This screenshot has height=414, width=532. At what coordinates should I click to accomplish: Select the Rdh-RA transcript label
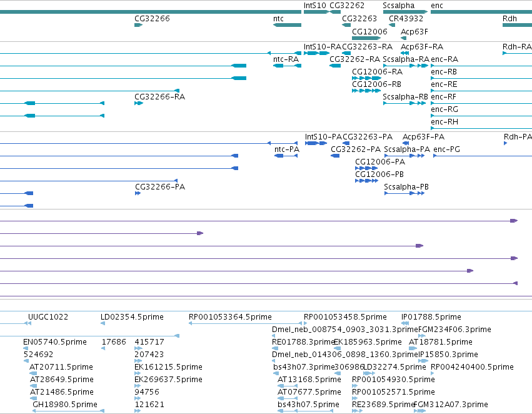click(517, 47)
